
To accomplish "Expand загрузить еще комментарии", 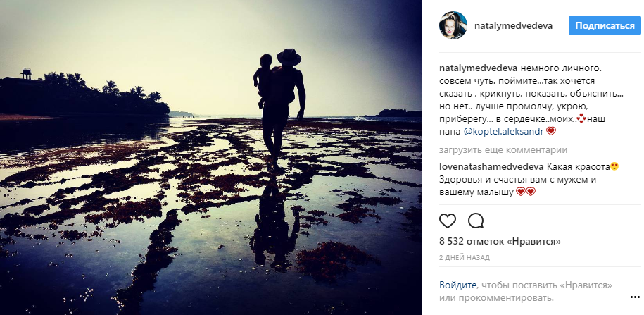I will pyautogui.click(x=503, y=150).
